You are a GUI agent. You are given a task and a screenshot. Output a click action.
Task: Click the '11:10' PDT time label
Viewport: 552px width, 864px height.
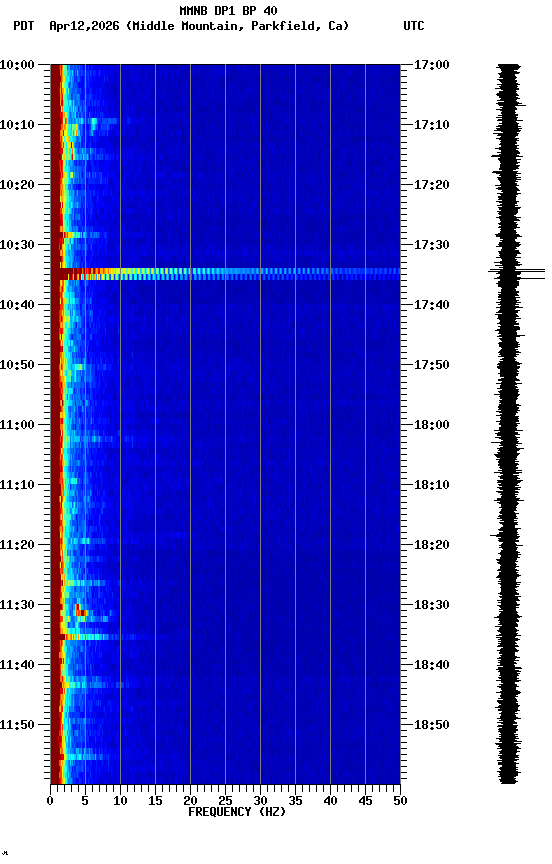coord(17,485)
